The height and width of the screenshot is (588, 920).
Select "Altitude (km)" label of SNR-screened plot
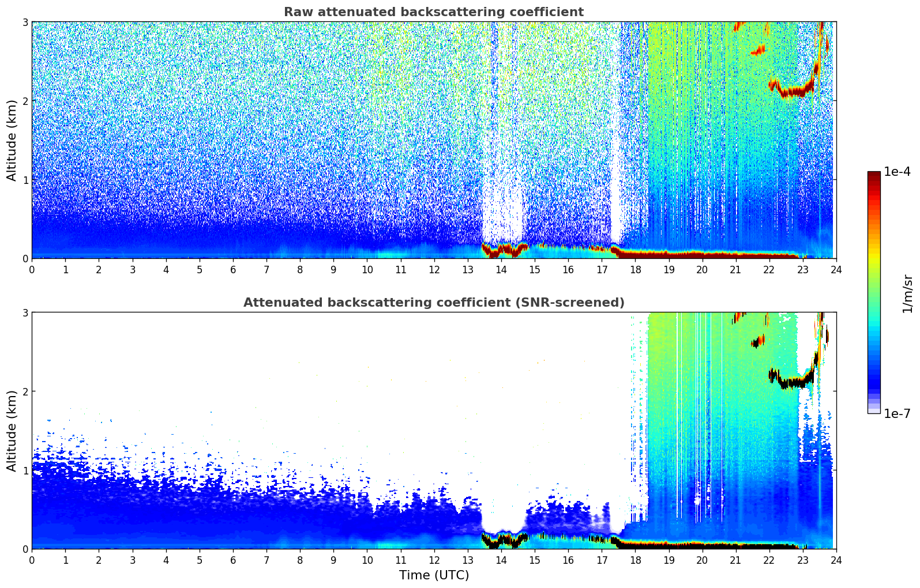click(12, 431)
